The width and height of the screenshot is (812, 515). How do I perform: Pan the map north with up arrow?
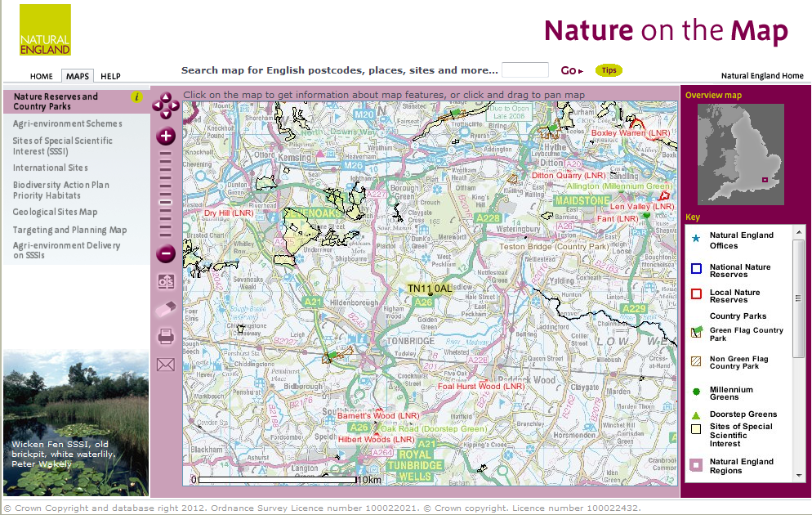tap(166, 97)
